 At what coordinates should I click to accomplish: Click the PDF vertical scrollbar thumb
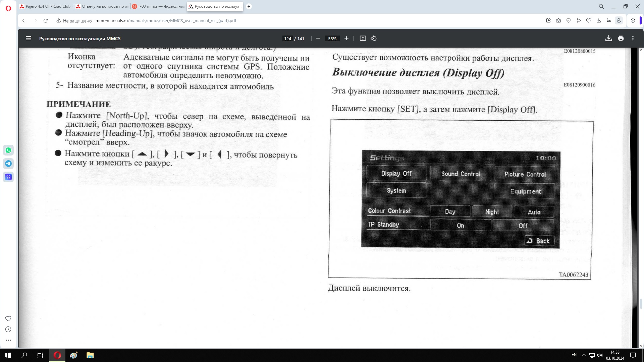click(x=641, y=304)
